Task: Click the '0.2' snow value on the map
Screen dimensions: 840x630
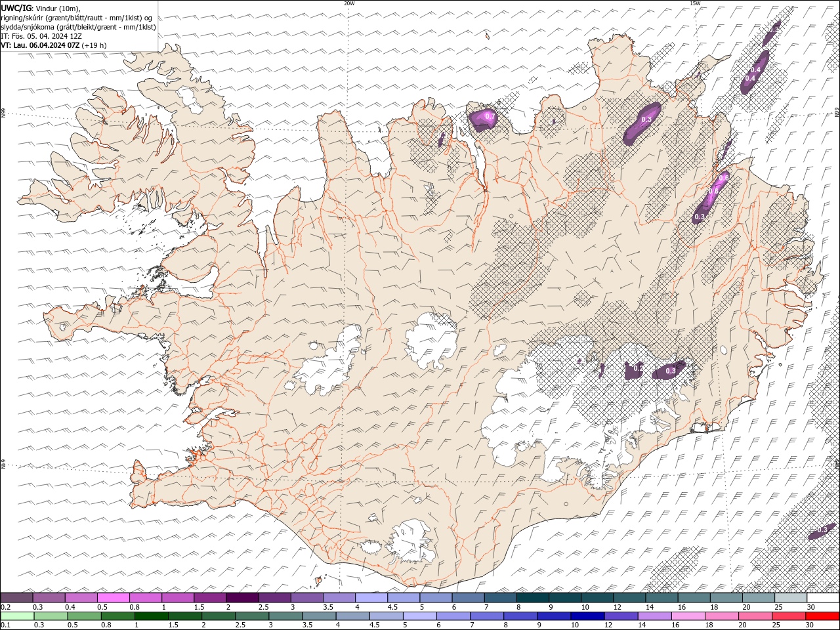Action: pos(638,369)
